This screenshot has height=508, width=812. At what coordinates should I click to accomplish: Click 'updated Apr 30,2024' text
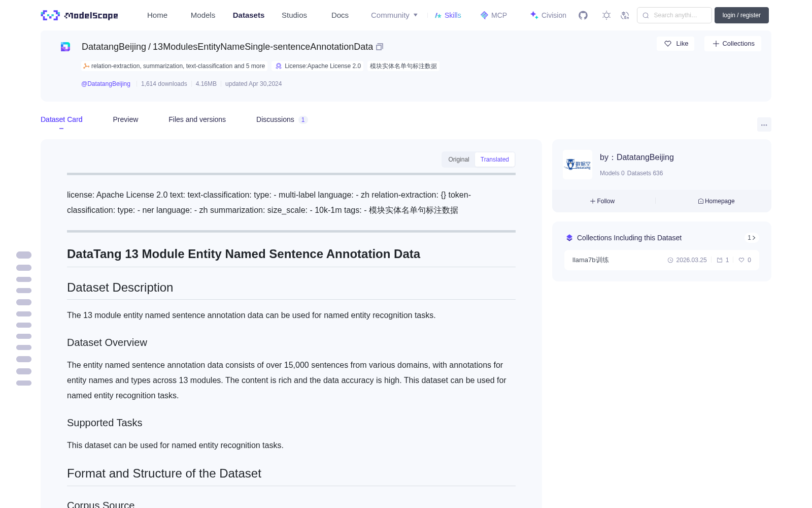tap(253, 84)
